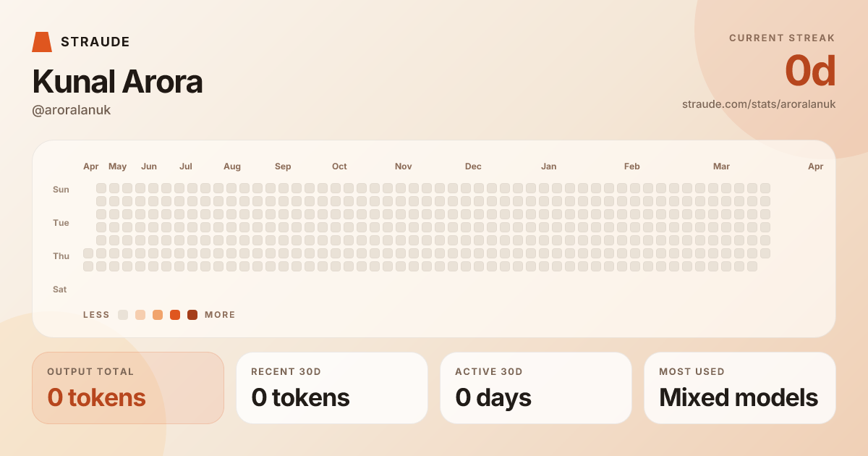Screen dimensions: 868x456
Task: Click the 0d current streak value
Action: click(x=810, y=71)
